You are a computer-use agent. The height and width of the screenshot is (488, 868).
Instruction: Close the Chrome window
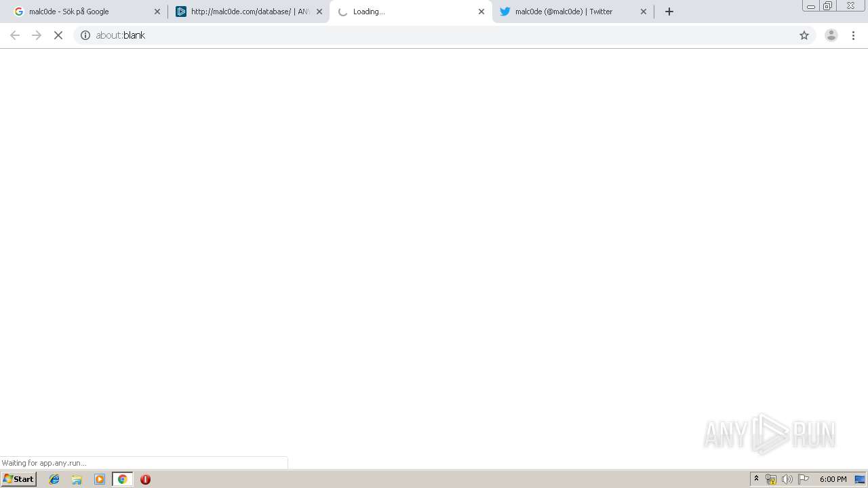[850, 6]
